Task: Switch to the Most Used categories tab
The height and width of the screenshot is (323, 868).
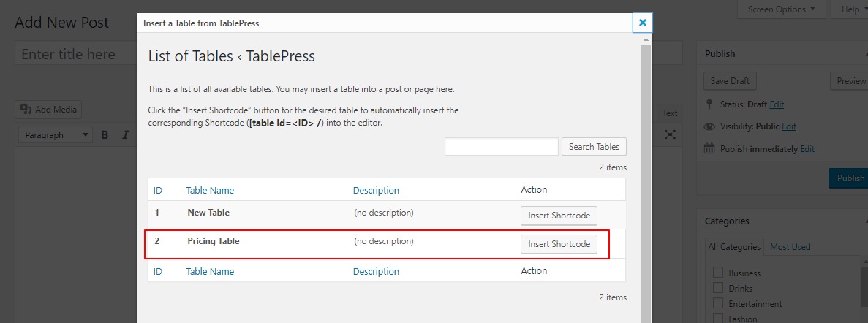Action: coord(790,247)
